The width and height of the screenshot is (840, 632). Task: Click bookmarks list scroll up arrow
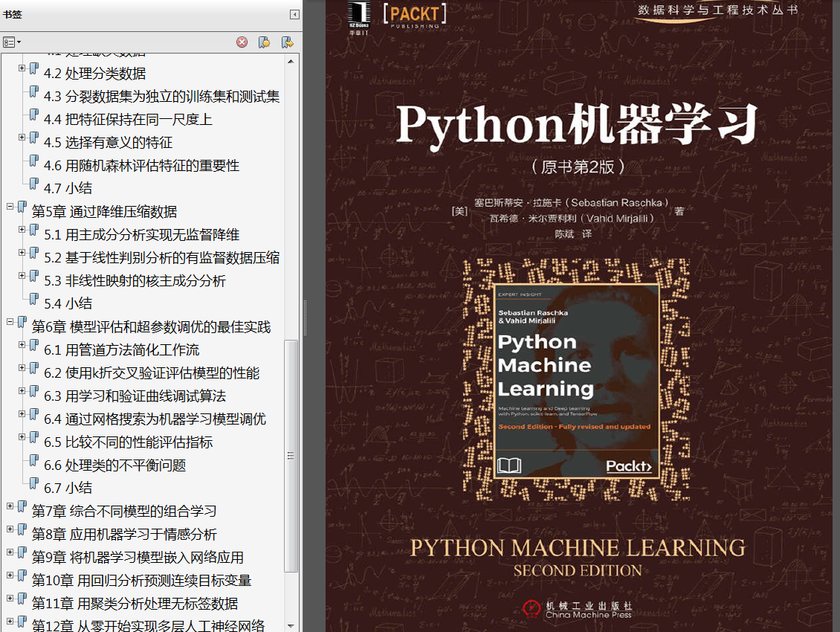click(291, 62)
